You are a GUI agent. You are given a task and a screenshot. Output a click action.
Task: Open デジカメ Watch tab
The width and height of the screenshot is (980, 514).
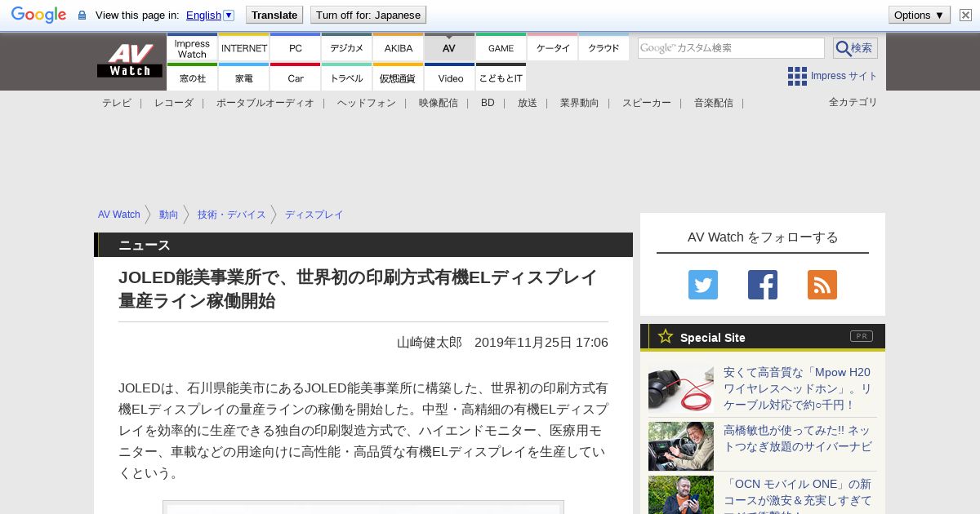click(347, 48)
